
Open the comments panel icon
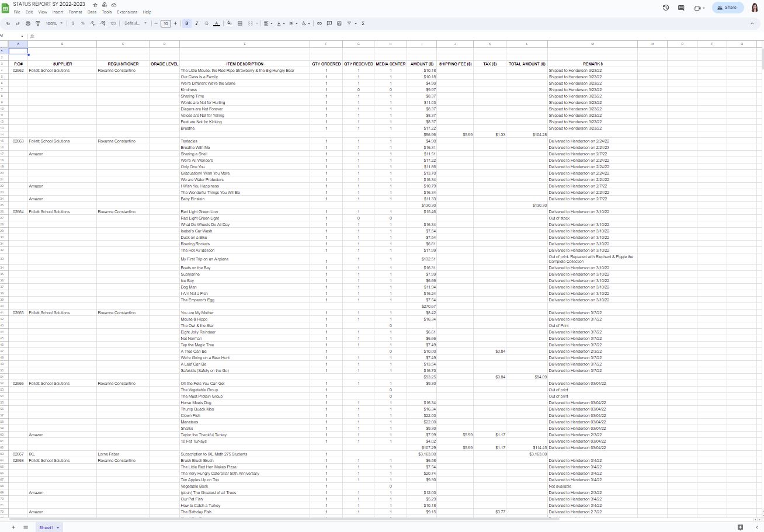[681, 8]
